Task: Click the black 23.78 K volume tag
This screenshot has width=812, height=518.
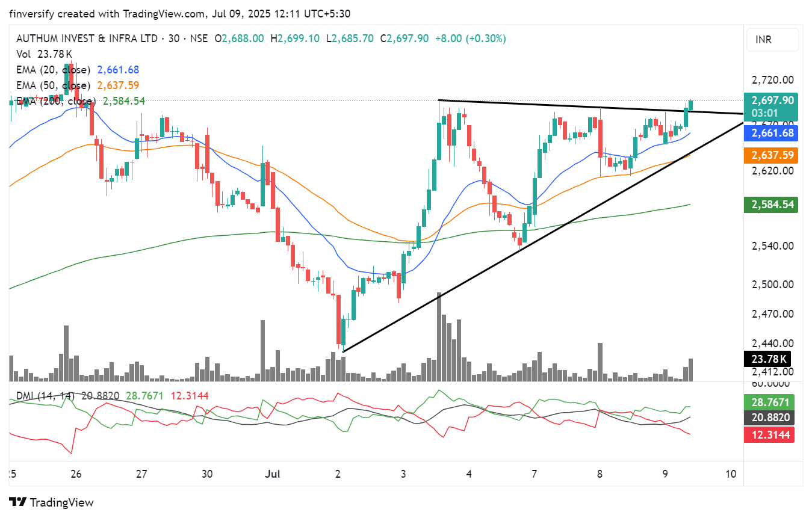Action: [767, 359]
